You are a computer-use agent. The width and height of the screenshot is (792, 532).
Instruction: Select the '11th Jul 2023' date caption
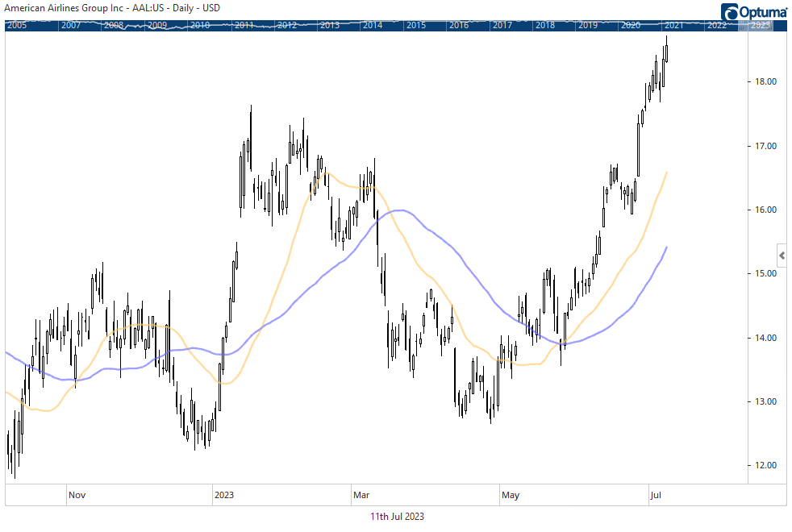[397, 517]
